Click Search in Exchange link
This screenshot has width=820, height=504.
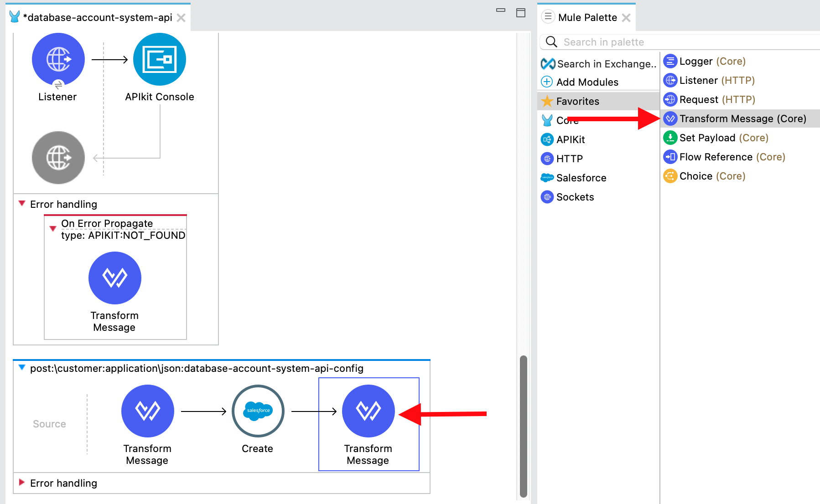(x=606, y=64)
